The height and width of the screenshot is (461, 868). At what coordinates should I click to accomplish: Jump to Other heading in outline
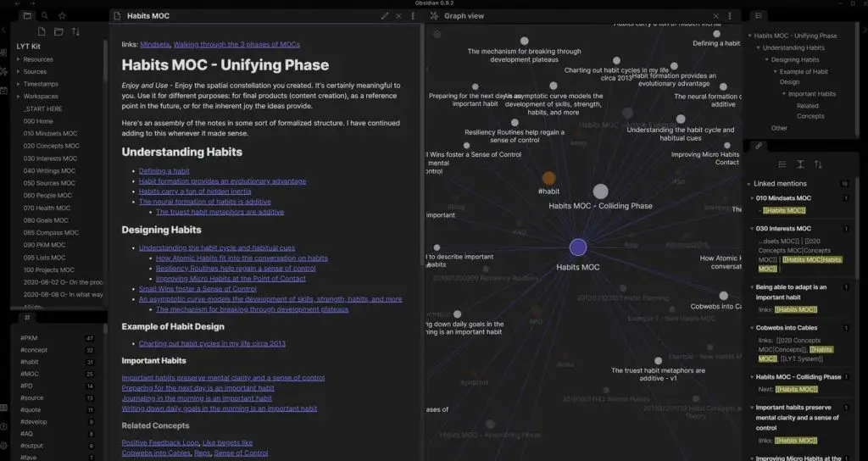click(779, 128)
